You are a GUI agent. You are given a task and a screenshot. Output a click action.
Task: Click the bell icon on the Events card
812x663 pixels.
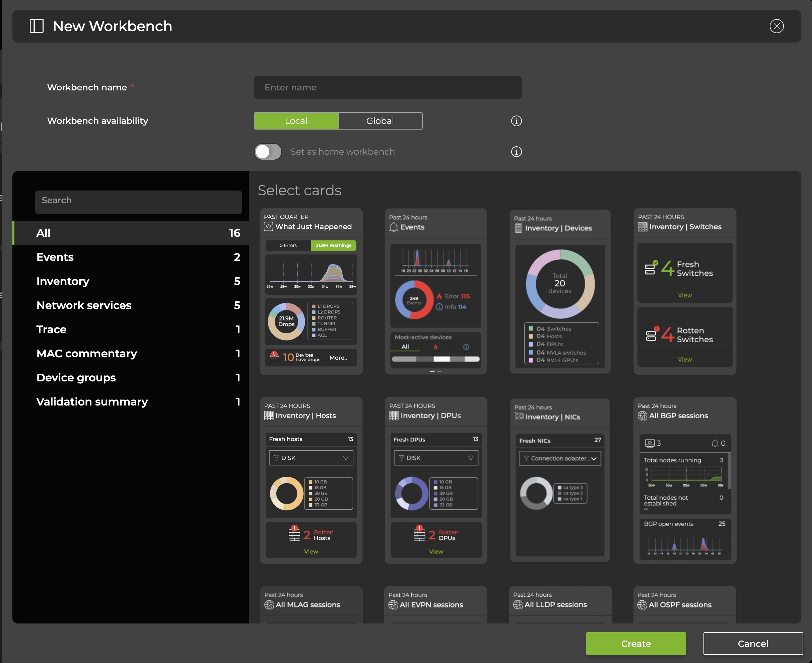click(x=393, y=227)
